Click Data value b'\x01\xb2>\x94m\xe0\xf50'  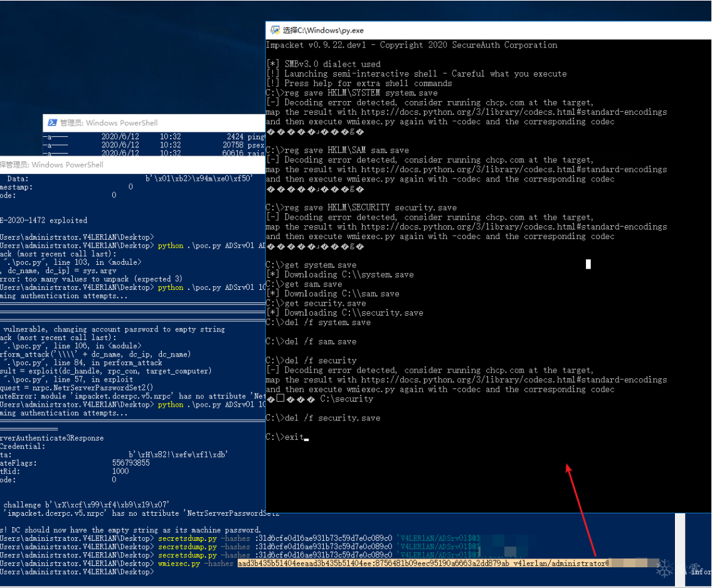[198, 179]
